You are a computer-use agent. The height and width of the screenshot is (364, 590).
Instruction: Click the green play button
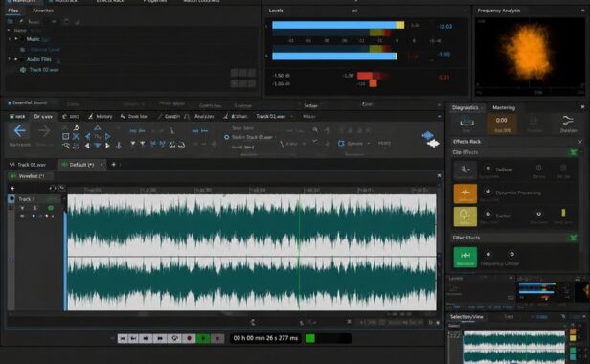tap(204, 338)
